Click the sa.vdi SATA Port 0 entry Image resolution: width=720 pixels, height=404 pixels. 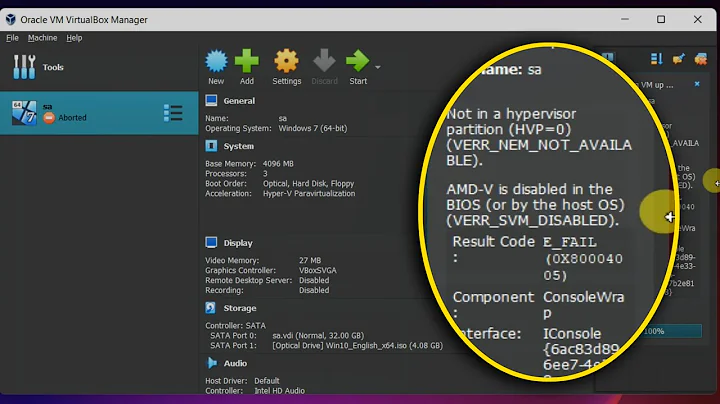[318, 336]
